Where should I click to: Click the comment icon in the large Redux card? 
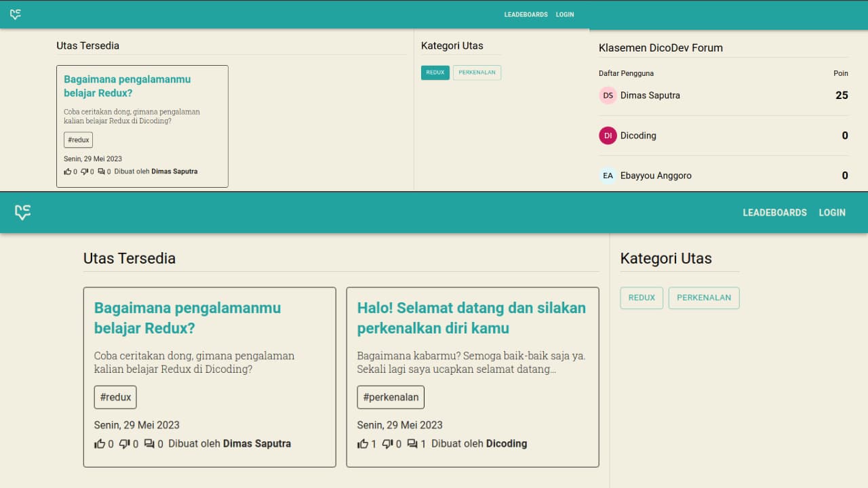pyautogui.click(x=149, y=444)
